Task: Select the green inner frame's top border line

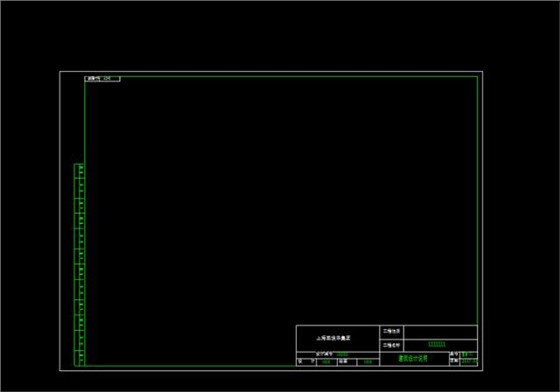Action: click(281, 76)
